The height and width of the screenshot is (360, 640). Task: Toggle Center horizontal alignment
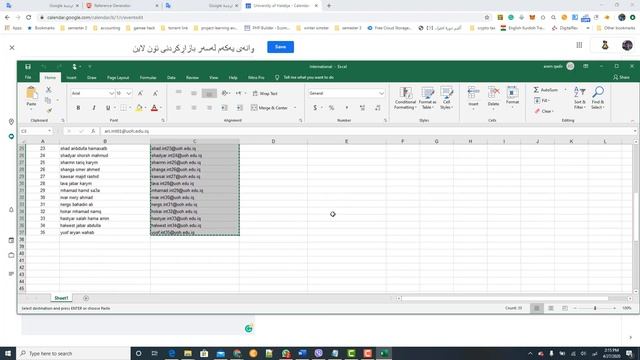(194, 108)
